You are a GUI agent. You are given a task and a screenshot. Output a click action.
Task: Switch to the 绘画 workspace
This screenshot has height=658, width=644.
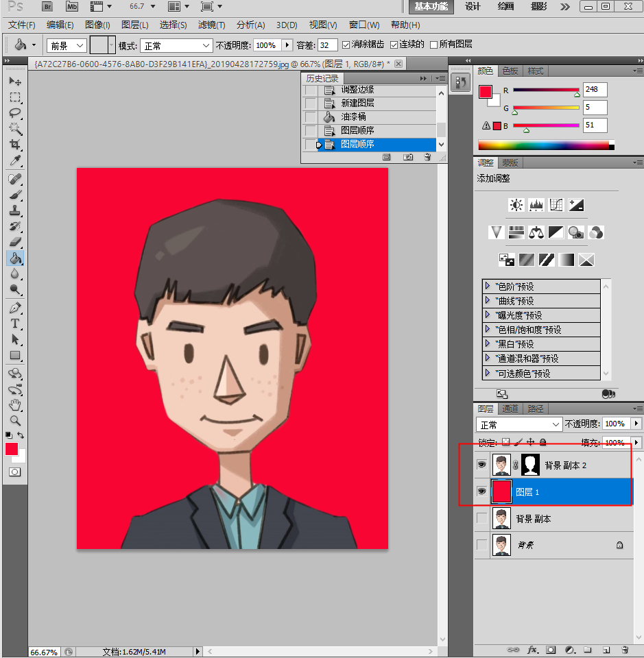click(506, 7)
